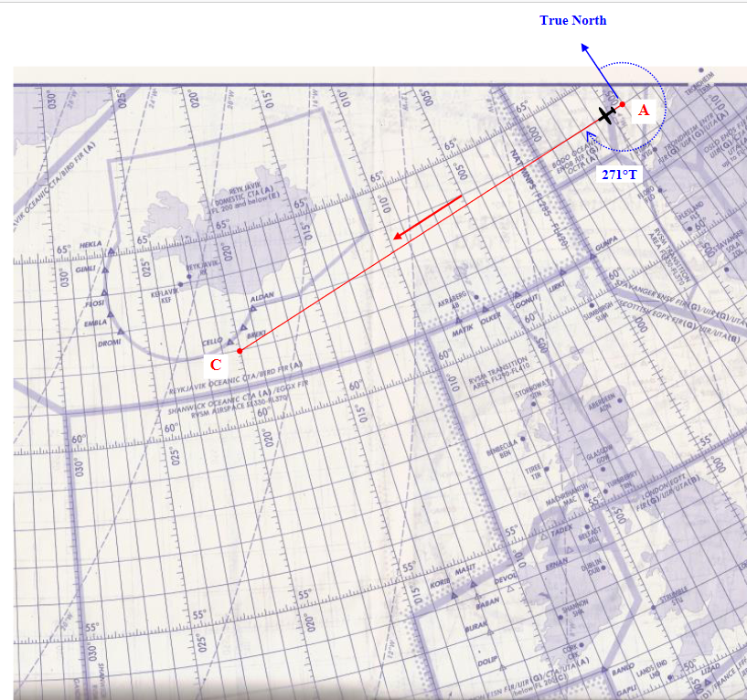747x700 pixels.
Task: Click the 'STORNOWAY' station label
Action: pyautogui.click(x=533, y=390)
